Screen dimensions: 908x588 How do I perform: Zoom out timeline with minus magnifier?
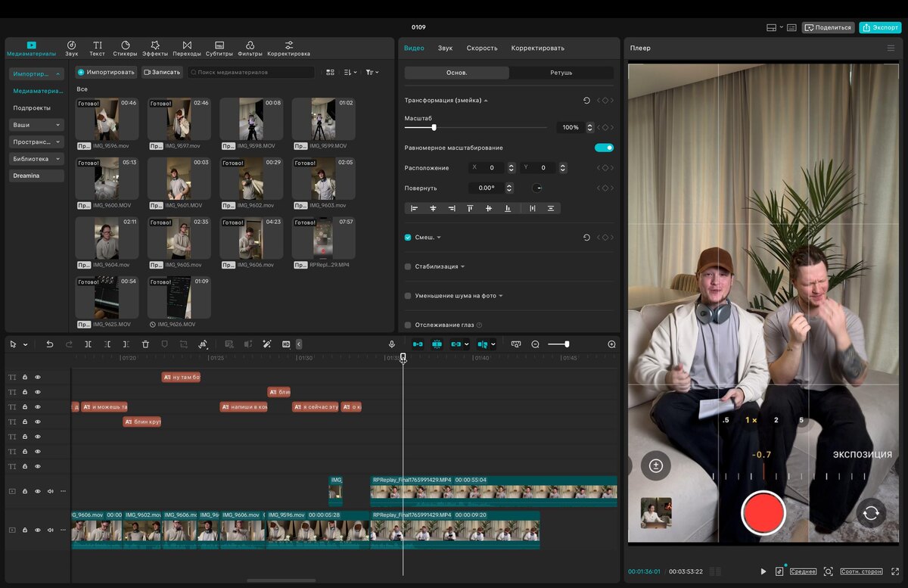tap(535, 344)
